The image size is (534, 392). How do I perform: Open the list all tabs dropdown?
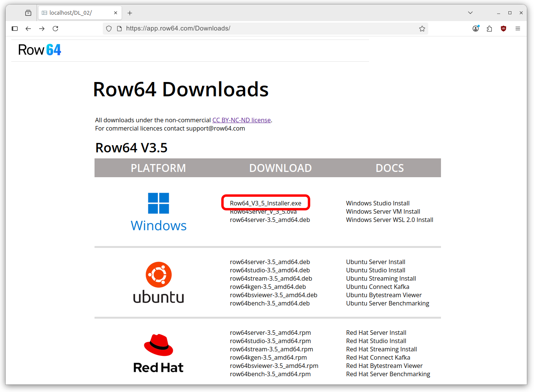[x=470, y=13]
